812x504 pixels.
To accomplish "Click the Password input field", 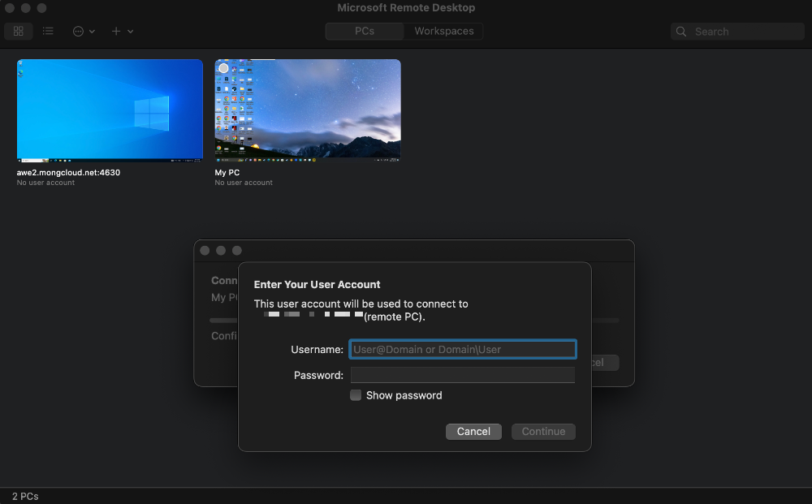I will point(463,375).
